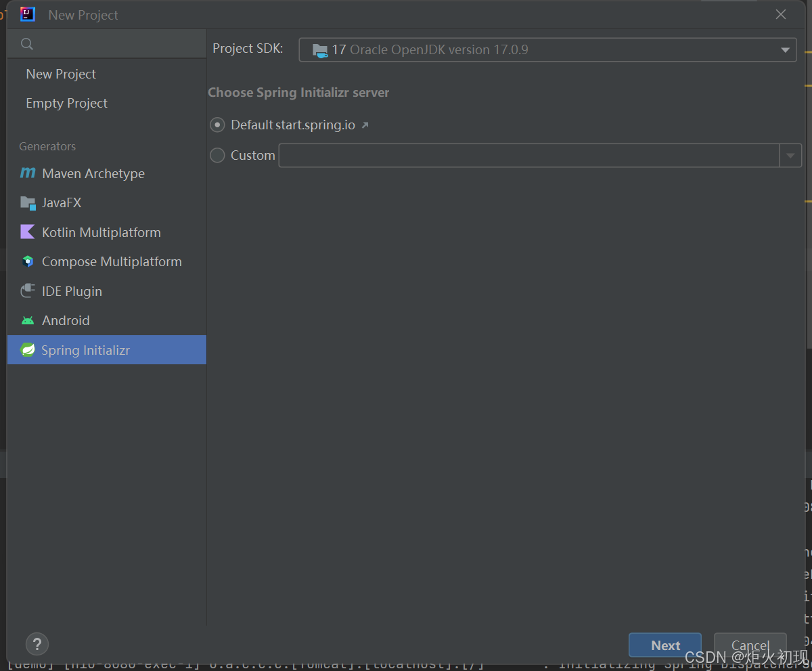812x671 pixels.
Task: Click the Cancel button
Action: point(750,645)
